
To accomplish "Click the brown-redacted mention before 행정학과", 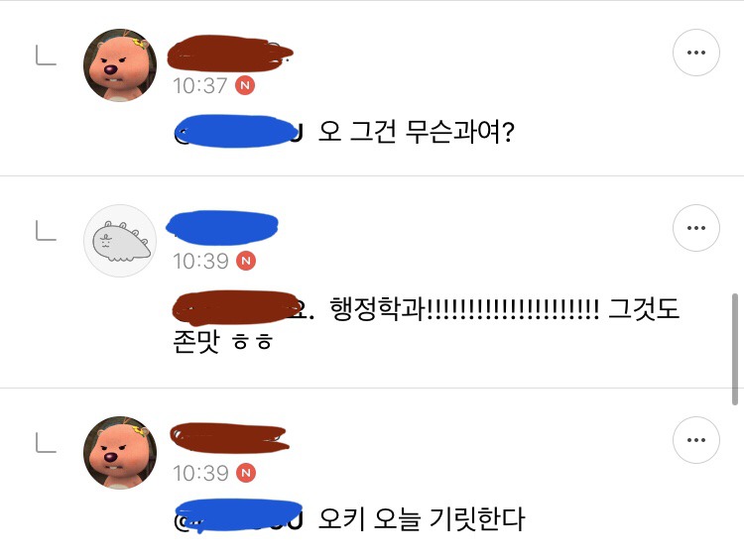I will click(242, 308).
